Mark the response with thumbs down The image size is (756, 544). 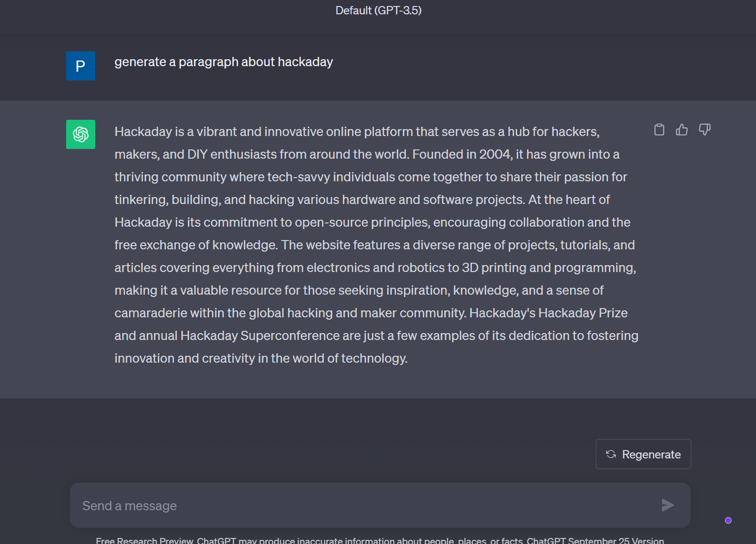705,130
